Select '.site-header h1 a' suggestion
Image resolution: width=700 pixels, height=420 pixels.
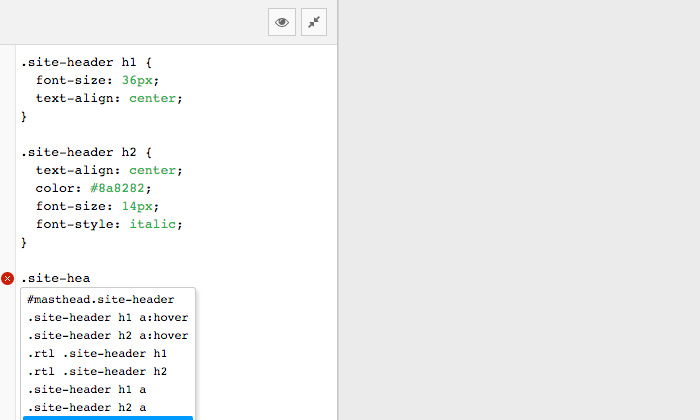(x=108, y=389)
